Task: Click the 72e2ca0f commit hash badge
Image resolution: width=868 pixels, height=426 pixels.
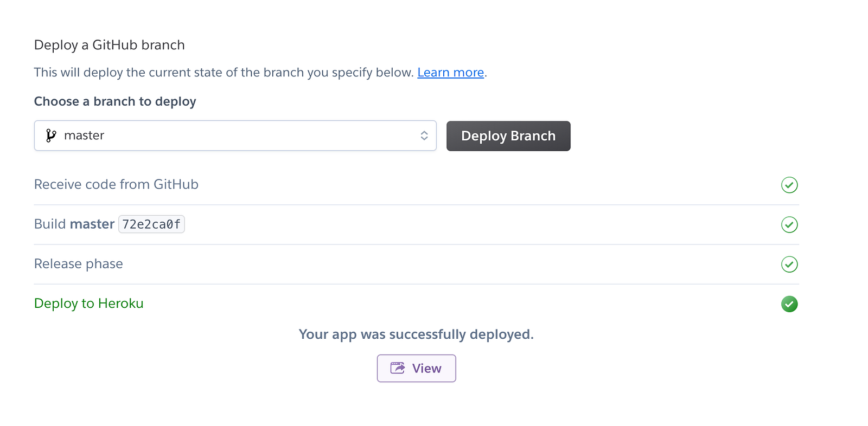Action: (151, 224)
